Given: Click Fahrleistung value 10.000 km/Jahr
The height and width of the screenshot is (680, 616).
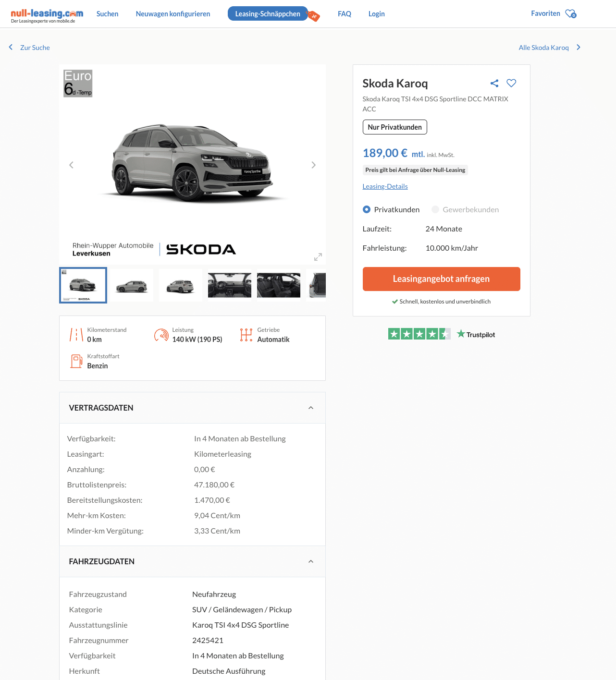Looking at the screenshot, I should (452, 248).
